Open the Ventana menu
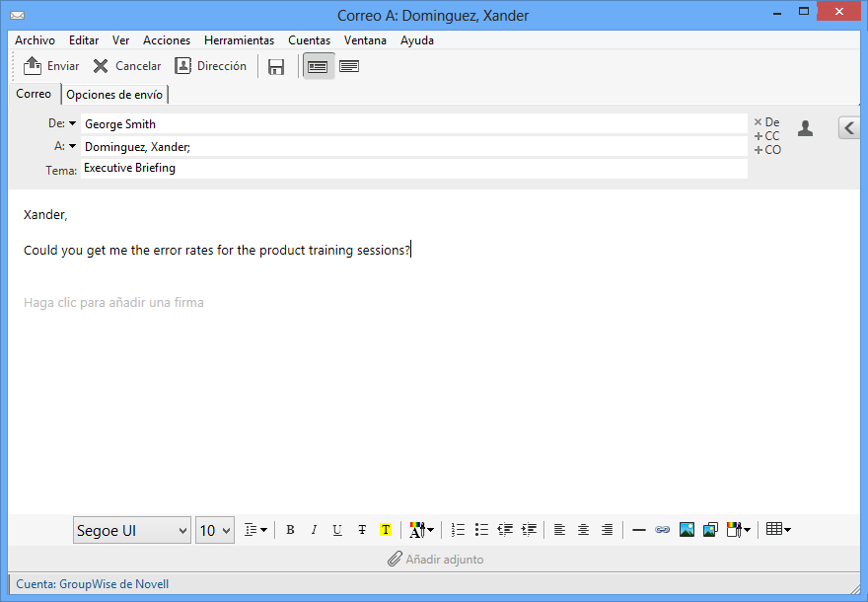 (365, 40)
